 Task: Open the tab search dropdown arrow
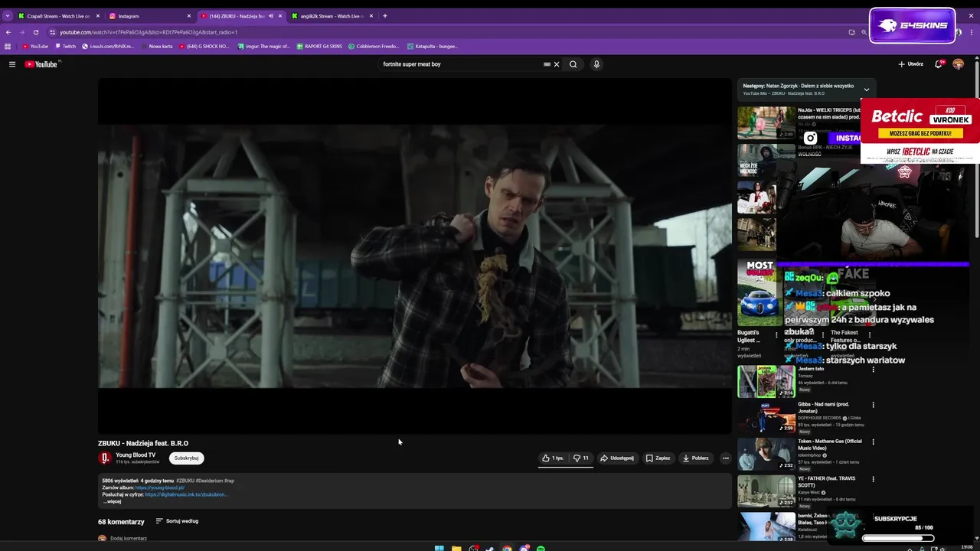coord(8,16)
